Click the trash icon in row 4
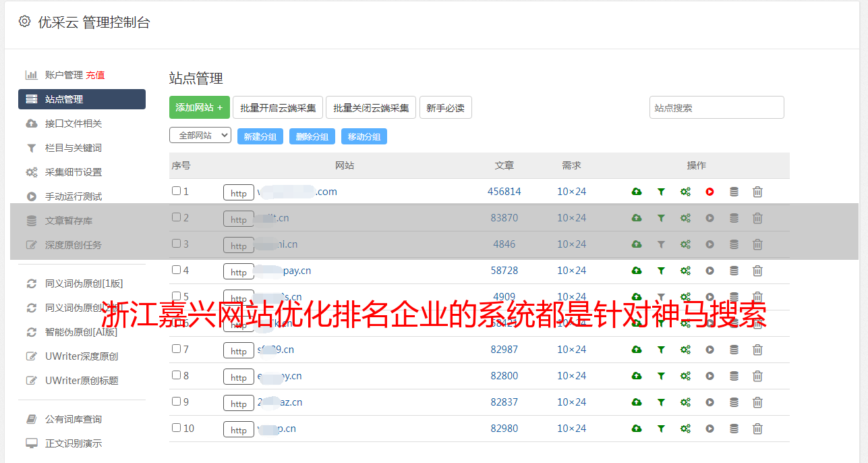Image resolution: width=868 pixels, height=463 pixels. point(757,271)
